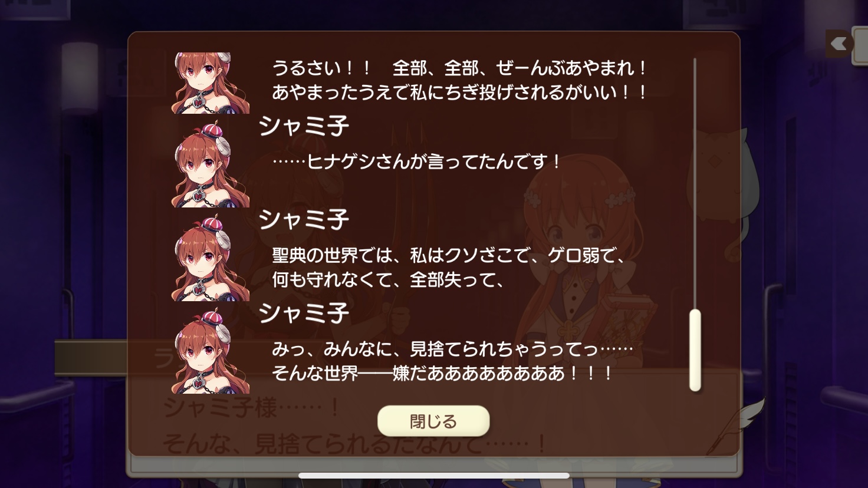Tap Shamiko's portrait beside the ヒナゲシさん line
The height and width of the screenshot is (488, 868).
point(210,164)
